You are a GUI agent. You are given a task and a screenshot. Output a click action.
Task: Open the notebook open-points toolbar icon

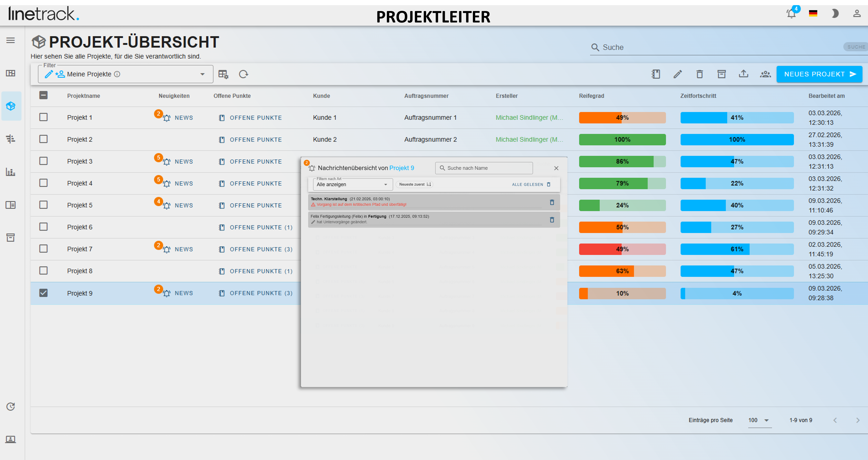(x=656, y=74)
